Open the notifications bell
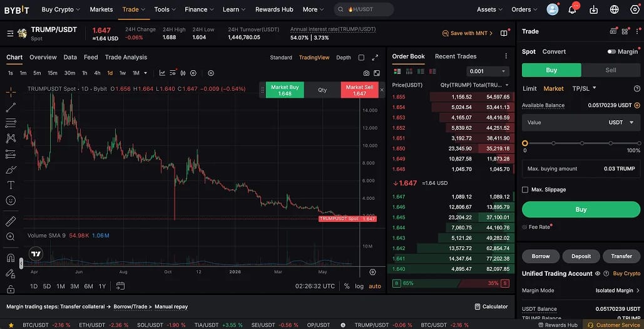Viewport: 644px width, 329px height. click(x=572, y=9)
